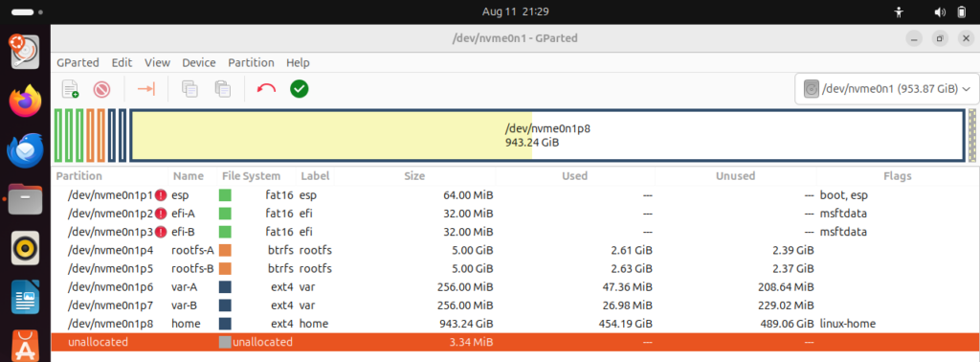Click warning icon on /dev/nvme0n1p1 row
980x362 pixels.
(x=161, y=195)
